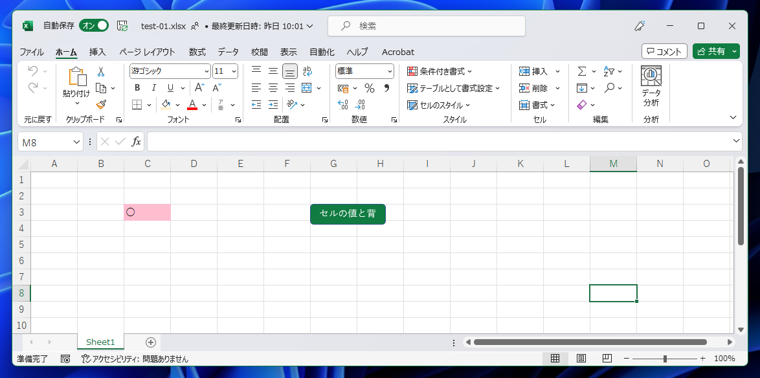
Task: Decrease font size with the smaller A icon
Action: click(217, 88)
